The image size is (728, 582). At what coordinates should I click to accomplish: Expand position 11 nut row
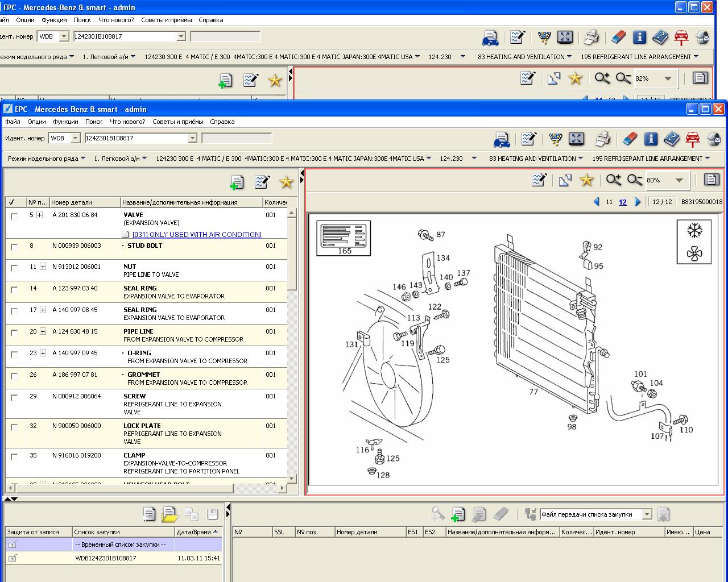(43, 267)
